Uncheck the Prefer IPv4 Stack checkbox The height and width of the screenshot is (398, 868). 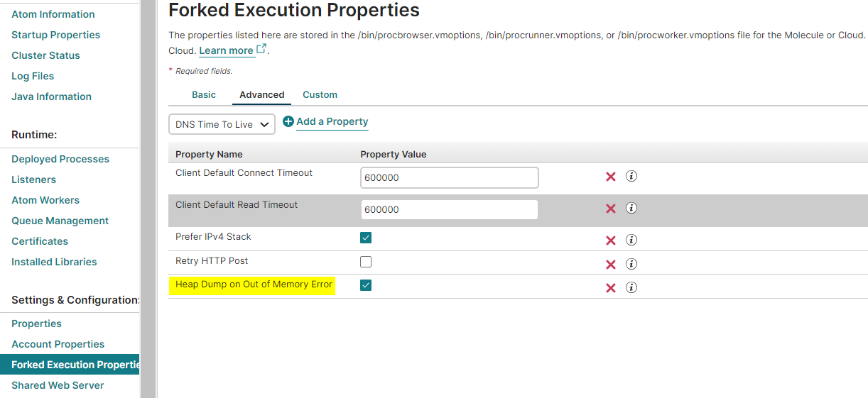pos(366,238)
